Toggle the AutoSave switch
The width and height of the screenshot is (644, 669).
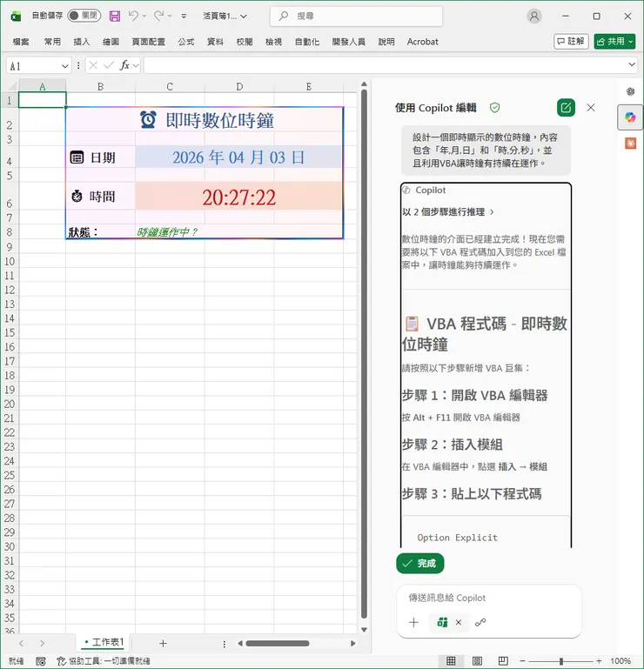[84, 16]
